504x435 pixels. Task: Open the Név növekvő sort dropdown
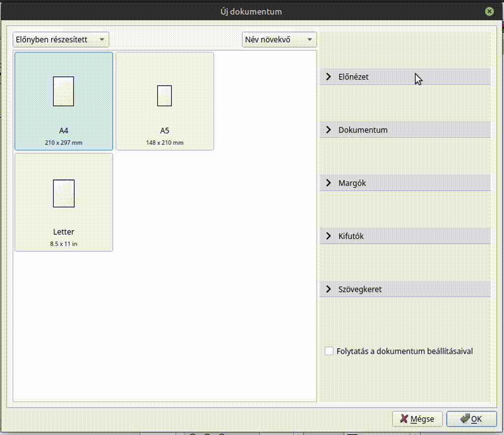[279, 39]
